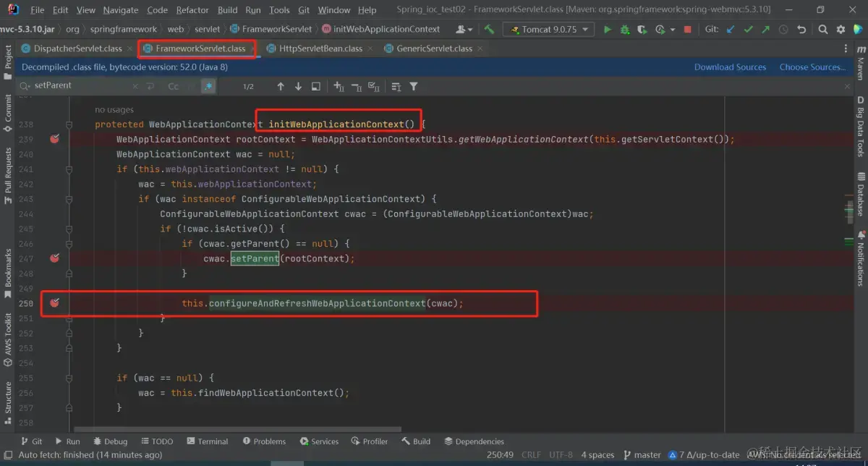Open the Navigate menu
The image size is (868, 466).
click(x=120, y=10)
